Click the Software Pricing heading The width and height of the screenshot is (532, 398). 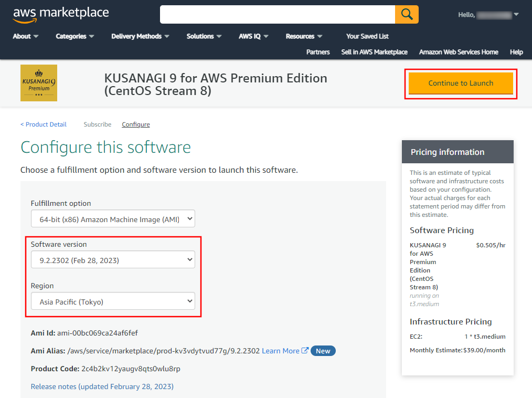point(442,231)
